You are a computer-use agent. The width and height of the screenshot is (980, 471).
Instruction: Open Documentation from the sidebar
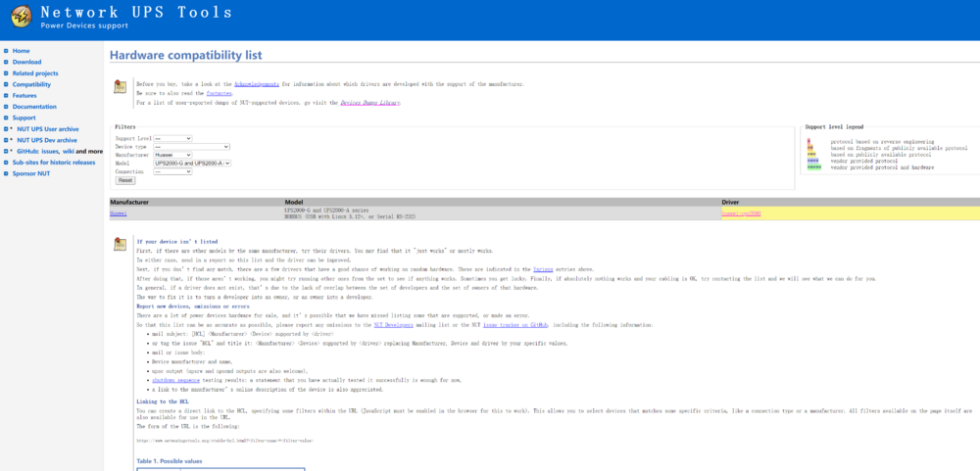(x=34, y=107)
